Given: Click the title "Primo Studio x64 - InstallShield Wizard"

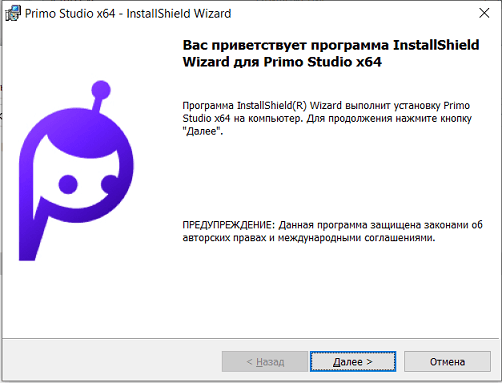Looking at the screenshot, I should [x=128, y=14].
